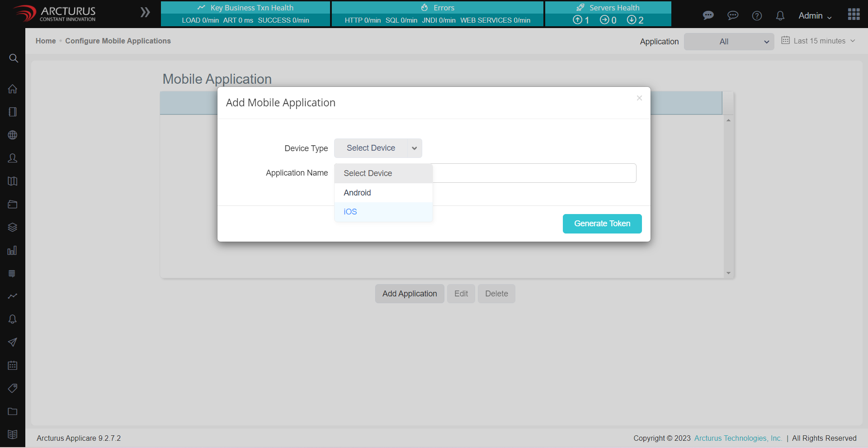Click the bar chart sidebar icon
868x448 pixels.
(x=13, y=251)
